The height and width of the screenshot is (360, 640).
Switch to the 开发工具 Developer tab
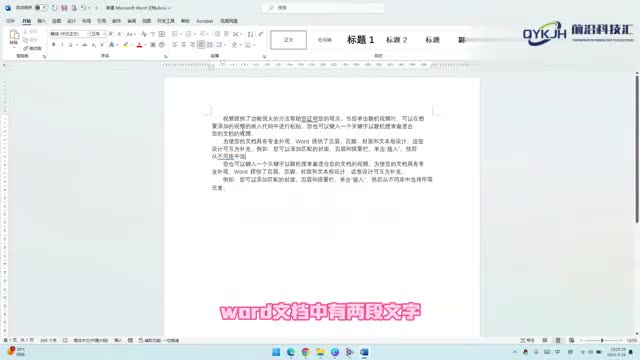[166, 21]
